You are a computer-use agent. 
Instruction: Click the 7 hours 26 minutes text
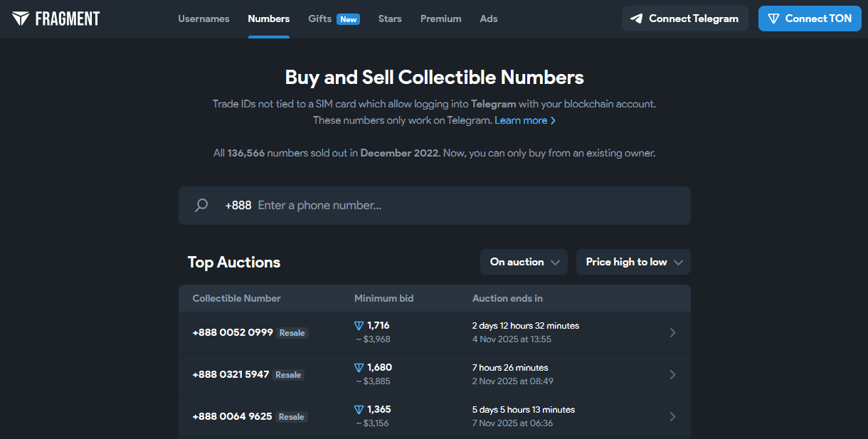(510, 368)
